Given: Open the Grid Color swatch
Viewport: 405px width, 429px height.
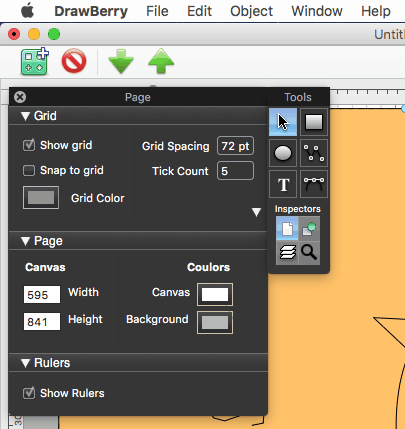Looking at the screenshot, I should (41, 198).
